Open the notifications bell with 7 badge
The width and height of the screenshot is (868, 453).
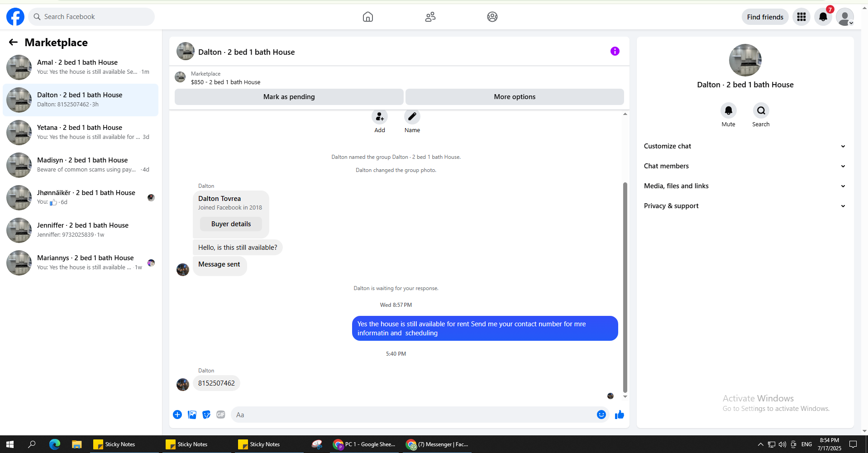tap(823, 17)
